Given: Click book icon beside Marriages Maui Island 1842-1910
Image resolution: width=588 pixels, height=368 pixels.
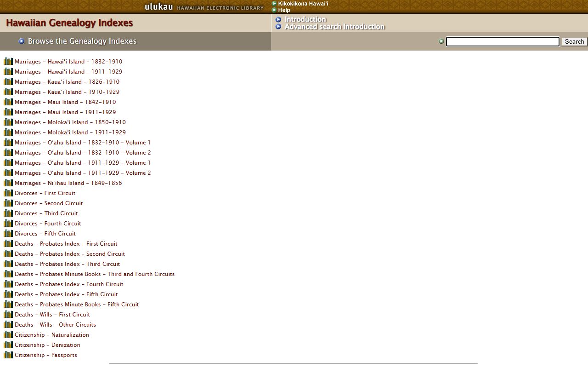Looking at the screenshot, I should coord(8,102).
